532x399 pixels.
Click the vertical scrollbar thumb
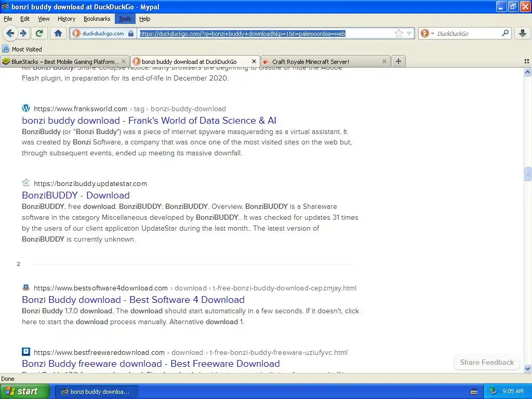coord(527,174)
